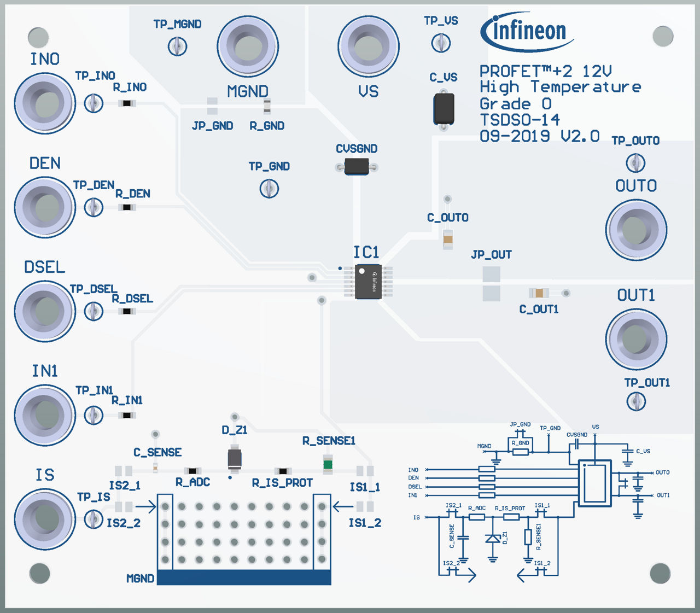This screenshot has height=613, width=700.
Task: Select the DEN banana jack connector
Action: (45, 207)
